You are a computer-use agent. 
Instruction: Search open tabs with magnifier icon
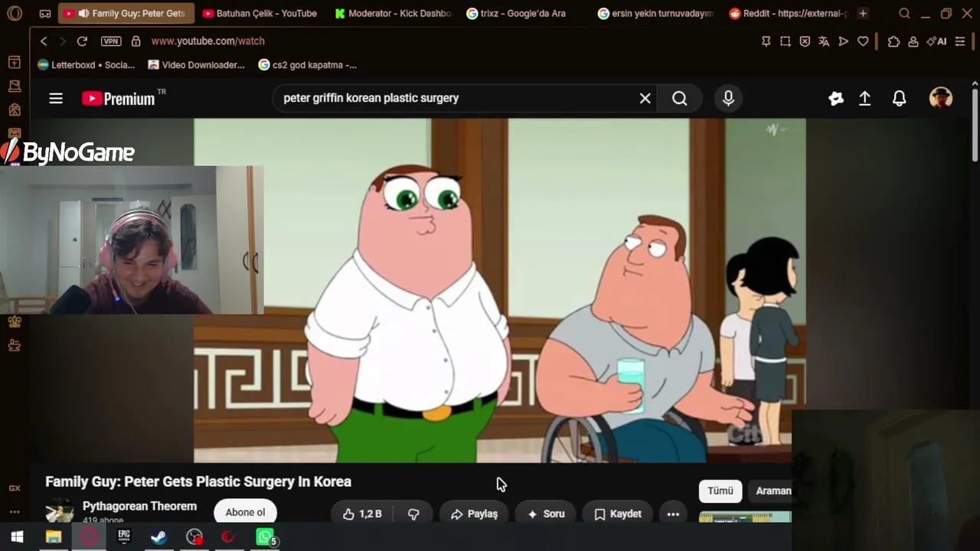(x=904, y=13)
